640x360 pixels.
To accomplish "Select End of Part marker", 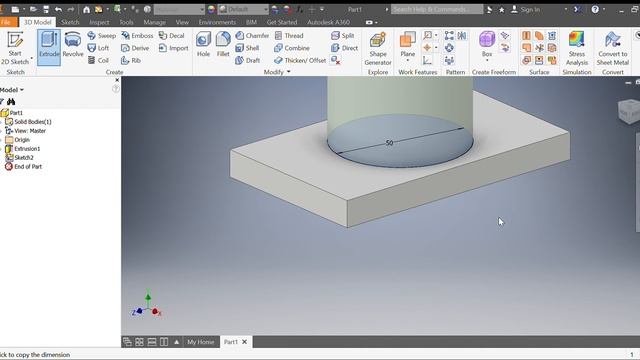I will (24, 167).
